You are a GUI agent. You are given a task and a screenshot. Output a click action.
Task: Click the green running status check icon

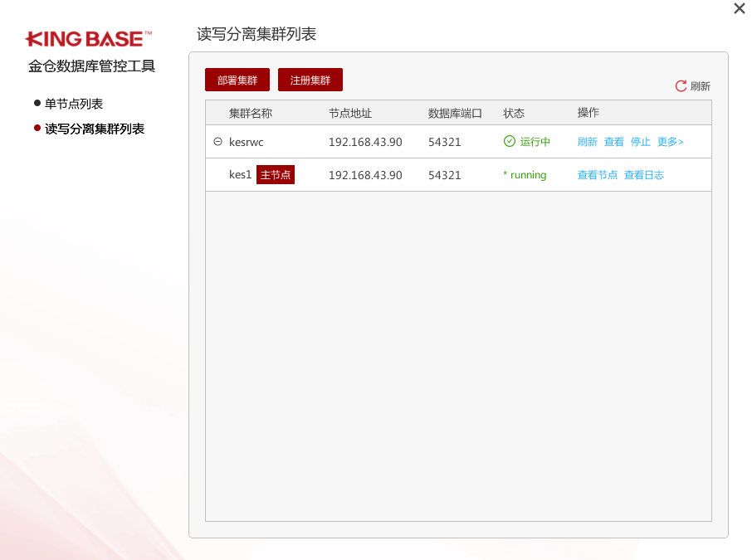point(510,141)
